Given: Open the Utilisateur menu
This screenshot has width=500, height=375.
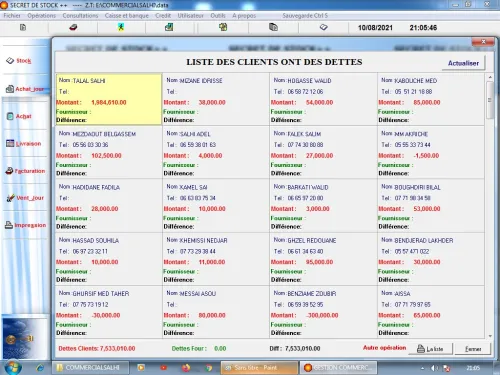Looking at the screenshot, I should pyautogui.click(x=190, y=16).
